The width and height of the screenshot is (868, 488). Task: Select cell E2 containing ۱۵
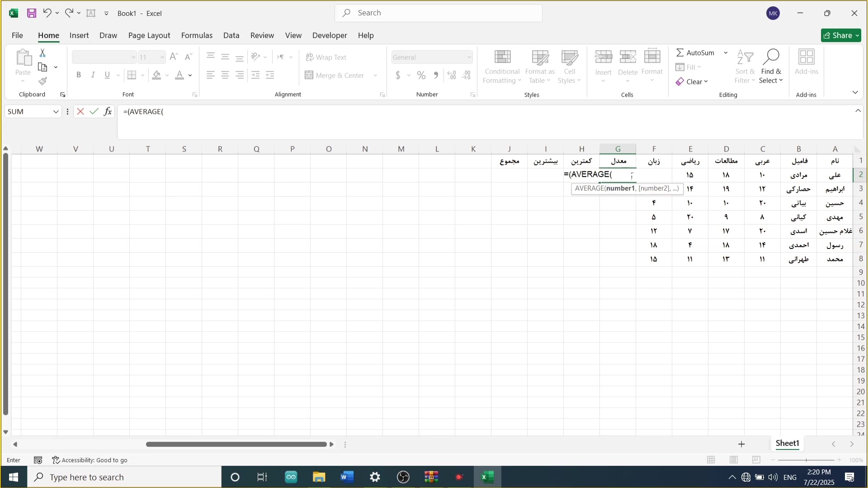pyautogui.click(x=690, y=175)
